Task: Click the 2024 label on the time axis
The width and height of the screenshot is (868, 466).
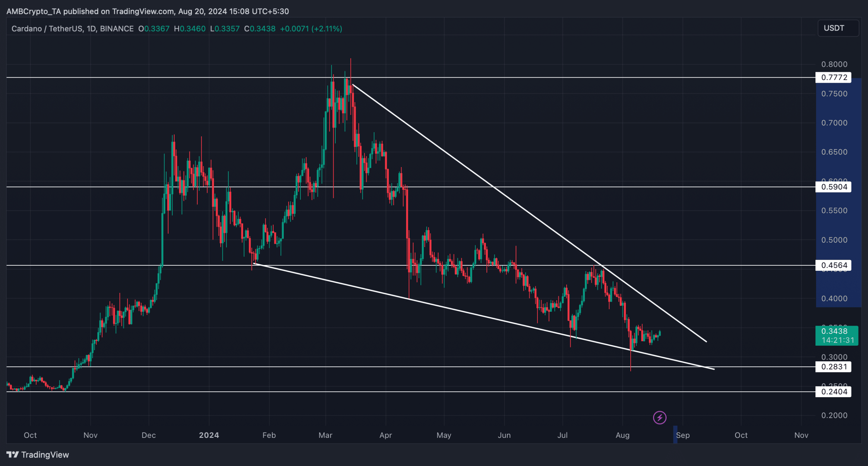Action: click(209, 435)
